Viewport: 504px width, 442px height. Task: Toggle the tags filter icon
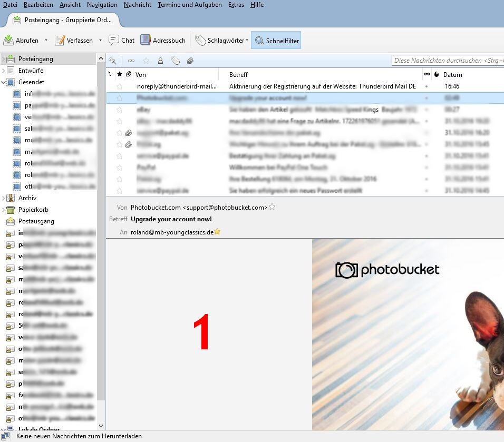(x=176, y=61)
